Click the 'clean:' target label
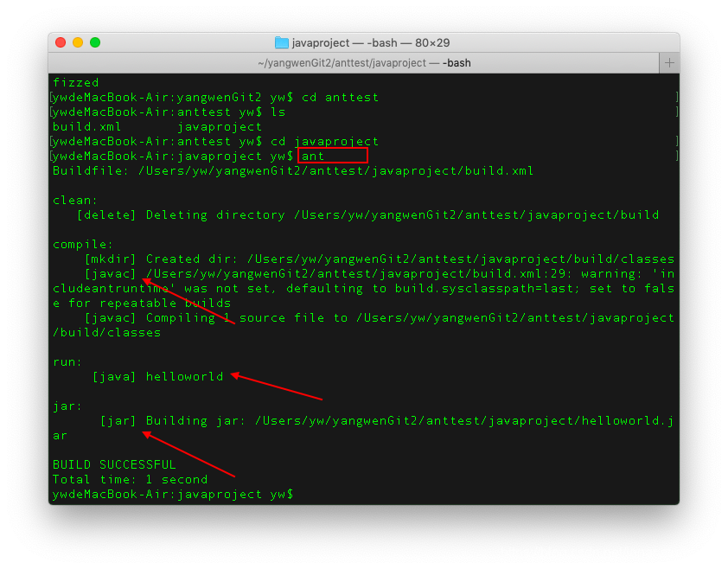Viewport: 728px width, 569px height. pos(75,201)
